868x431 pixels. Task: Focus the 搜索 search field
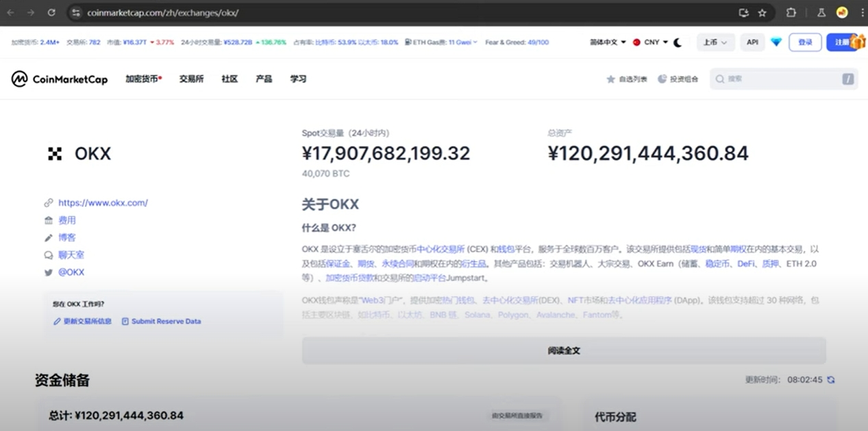click(x=784, y=79)
